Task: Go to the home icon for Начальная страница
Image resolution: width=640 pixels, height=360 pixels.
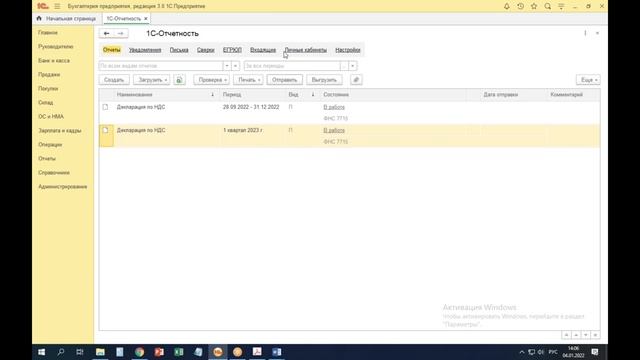Action: 39,18
